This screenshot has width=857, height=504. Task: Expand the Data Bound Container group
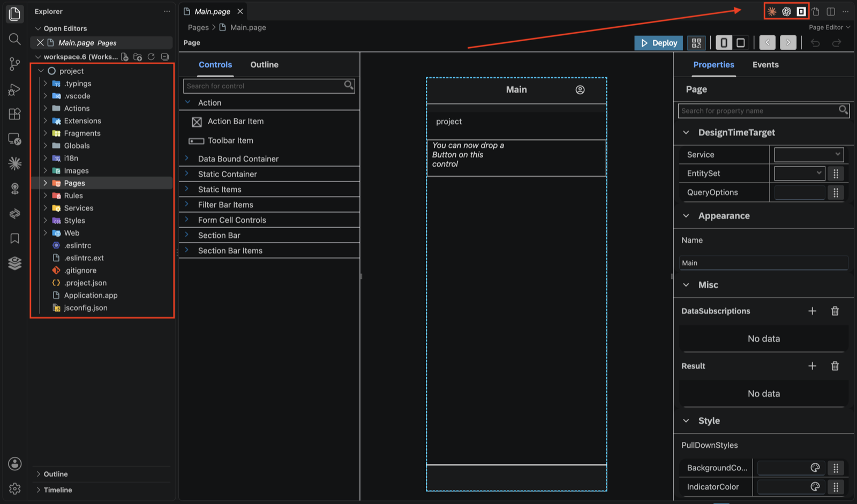click(x=187, y=159)
